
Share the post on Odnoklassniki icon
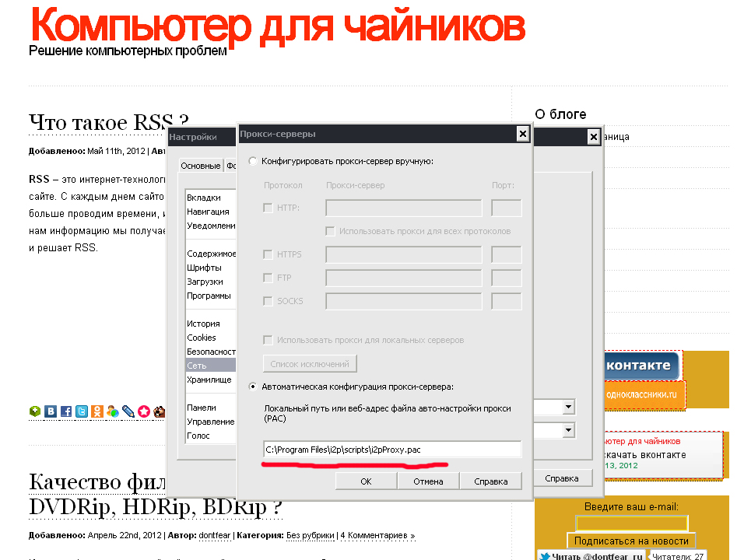tap(97, 411)
